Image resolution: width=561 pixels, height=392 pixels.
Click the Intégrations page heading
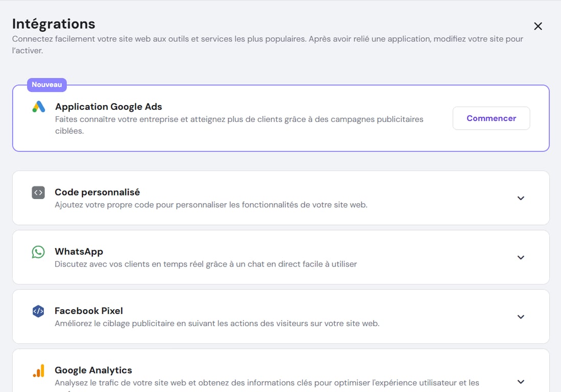pos(53,23)
